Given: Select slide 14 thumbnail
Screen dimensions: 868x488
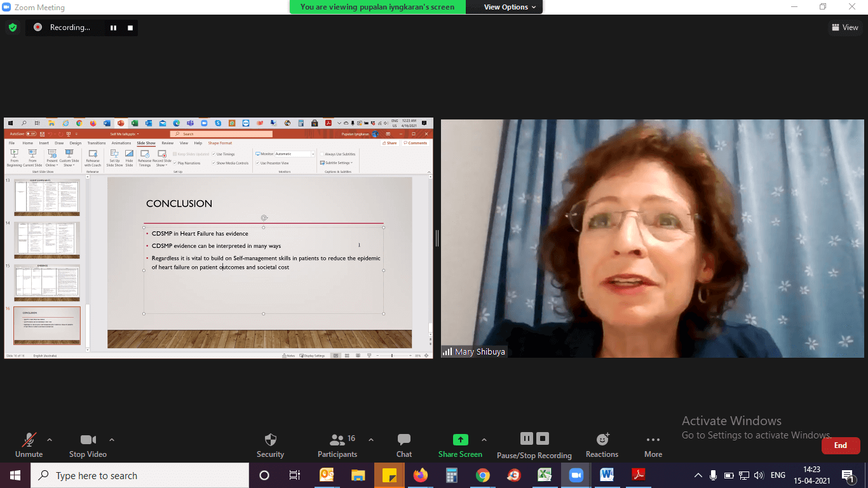Looking at the screenshot, I should coord(47,240).
